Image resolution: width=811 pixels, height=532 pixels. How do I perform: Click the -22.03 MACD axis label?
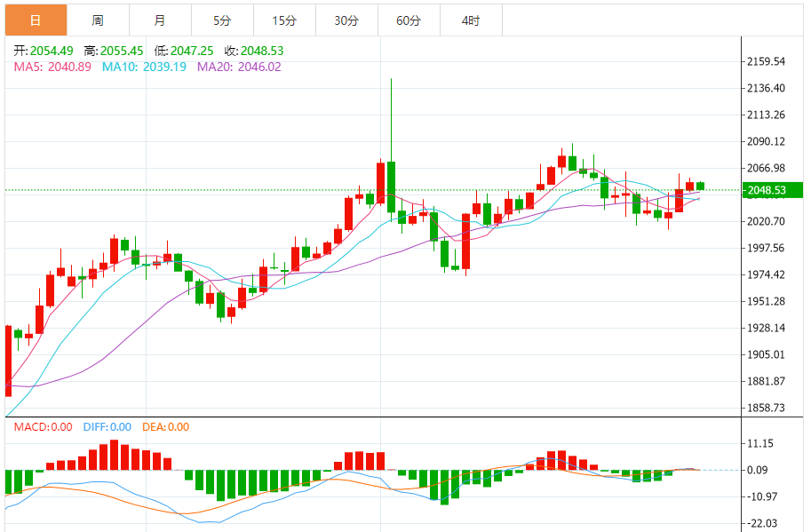762,523
